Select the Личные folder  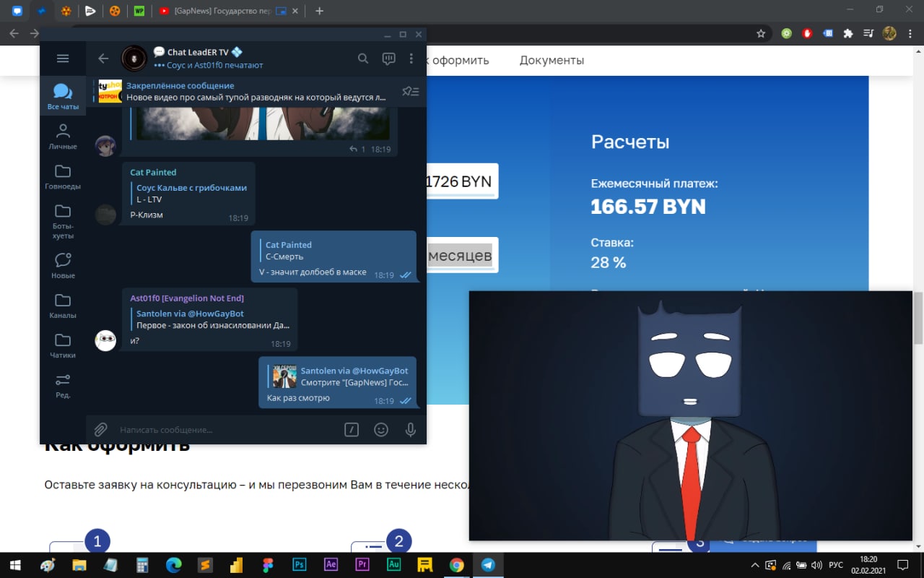pos(63,136)
